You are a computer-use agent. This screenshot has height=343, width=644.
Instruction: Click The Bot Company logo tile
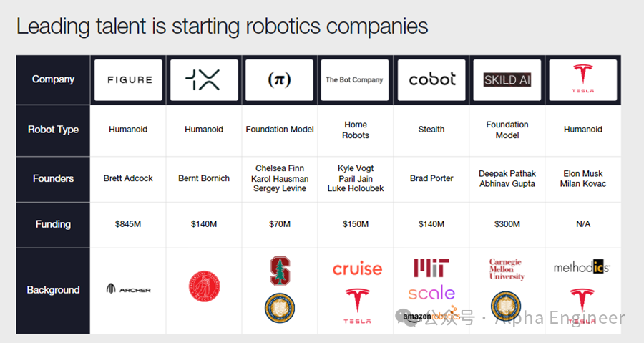click(x=355, y=79)
